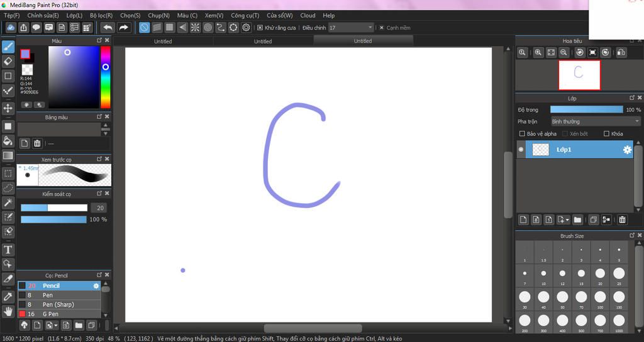This screenshot has width=644, height=342.
Task: Choose brush size 100 preset
Action: (600, 299)
